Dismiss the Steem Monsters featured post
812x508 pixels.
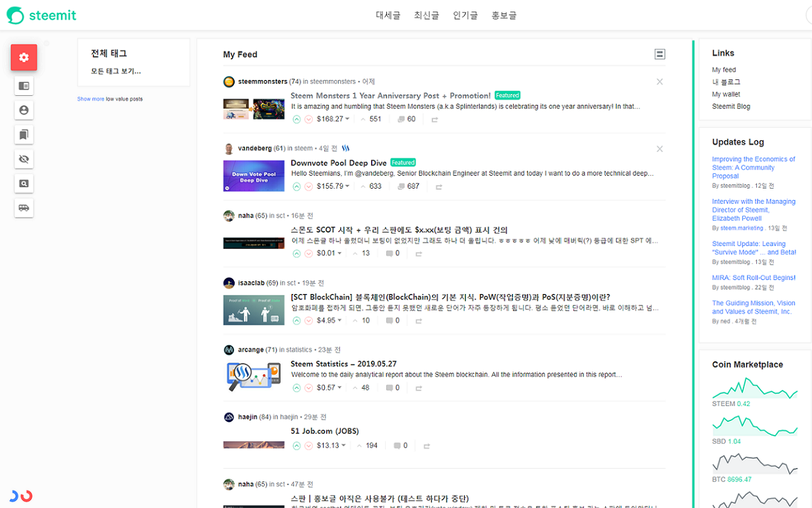[660, 82]
